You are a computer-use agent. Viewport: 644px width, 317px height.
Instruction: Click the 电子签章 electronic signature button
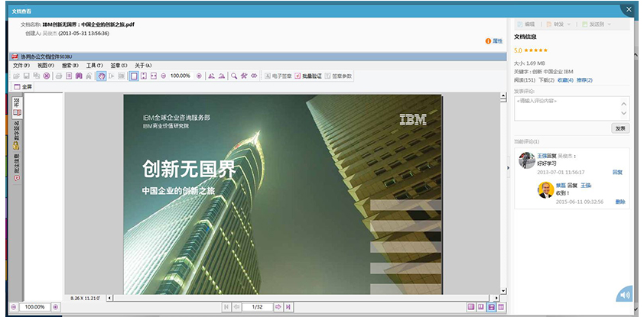[x=278, y=76]
